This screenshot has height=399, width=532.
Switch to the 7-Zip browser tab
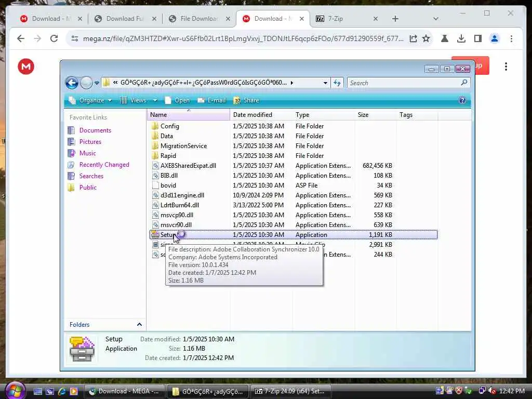pyautogui.click(x=346, y=19)
